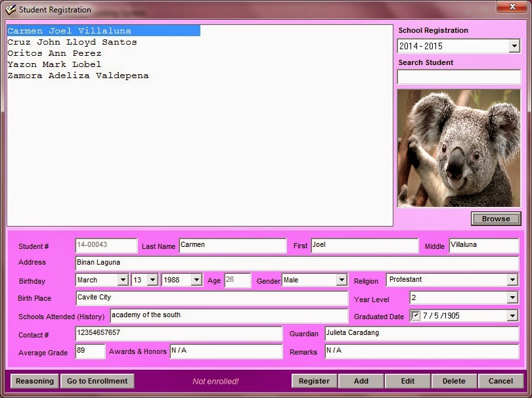Click the Search Student input field
This screenshot has height=398, width=532.
pos(458,77)
